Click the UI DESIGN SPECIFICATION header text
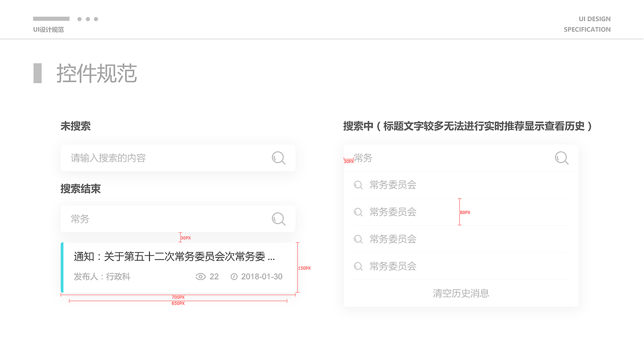 pyautogui.click(x=587, y=24)
